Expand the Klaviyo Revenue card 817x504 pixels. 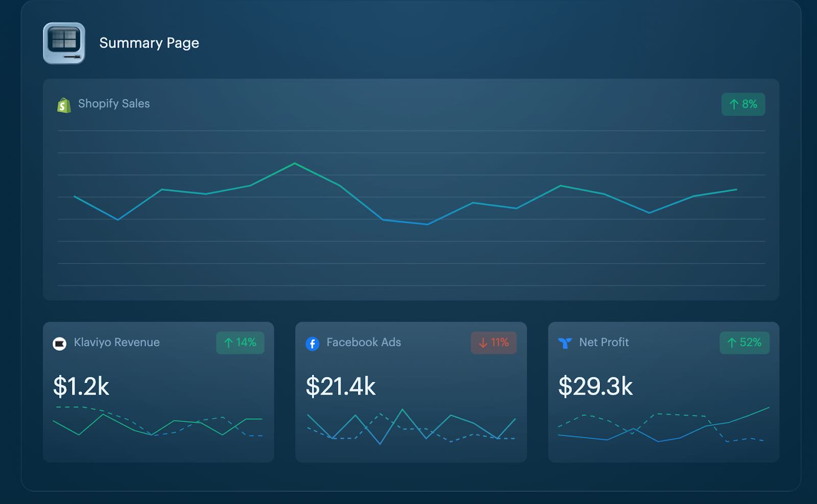coord(158,393)
